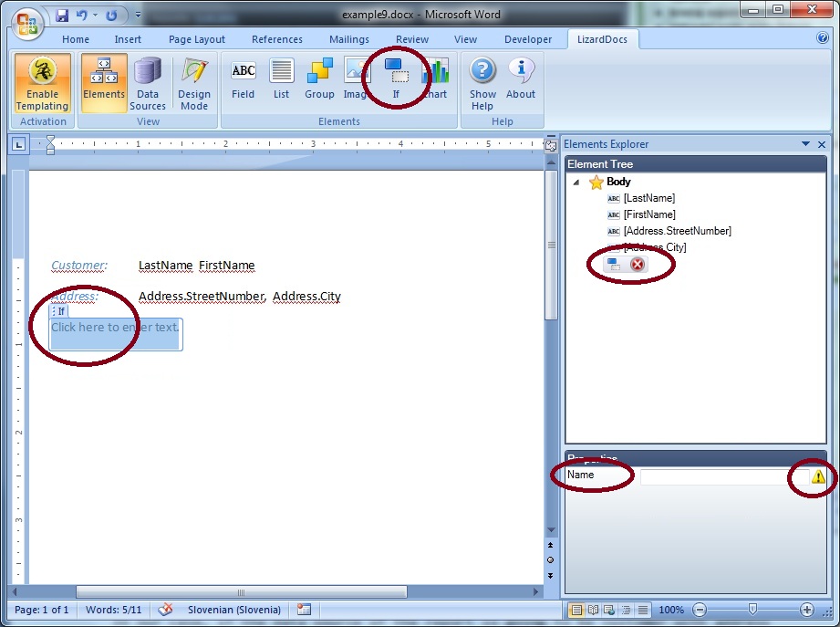This screenshot has width=840, height=627.
Task: Open the Mailings tab
Action: point(348,39)
